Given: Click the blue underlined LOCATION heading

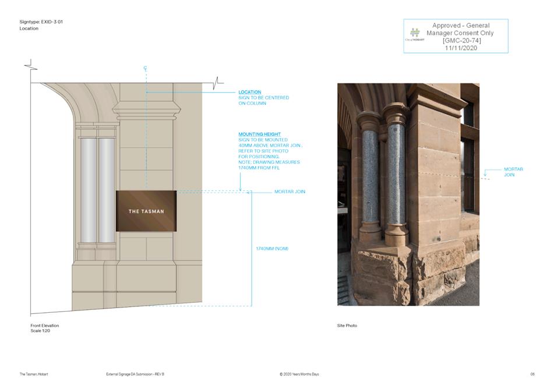Looking at the screenshot, I should pyautogui.click(x=250, y=92).
